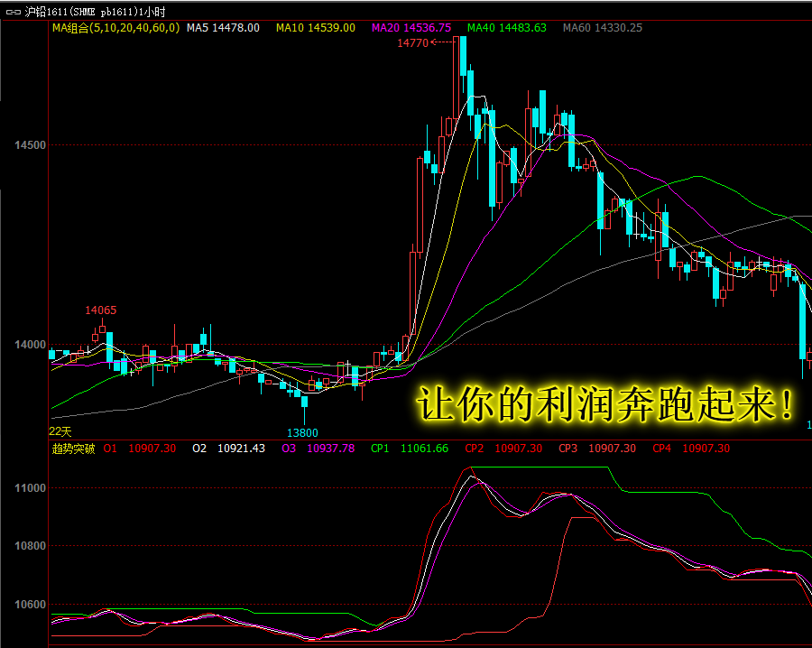The height and width of the screenshot is (648, 812).
Task: Select the CP3 10907.30 value
Action: [597, 449]
